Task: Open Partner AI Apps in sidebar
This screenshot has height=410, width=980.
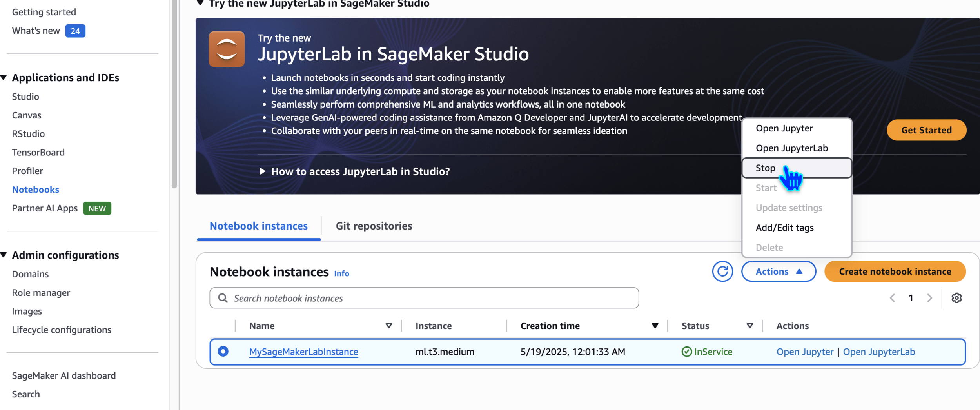Action: pos(45,208)
